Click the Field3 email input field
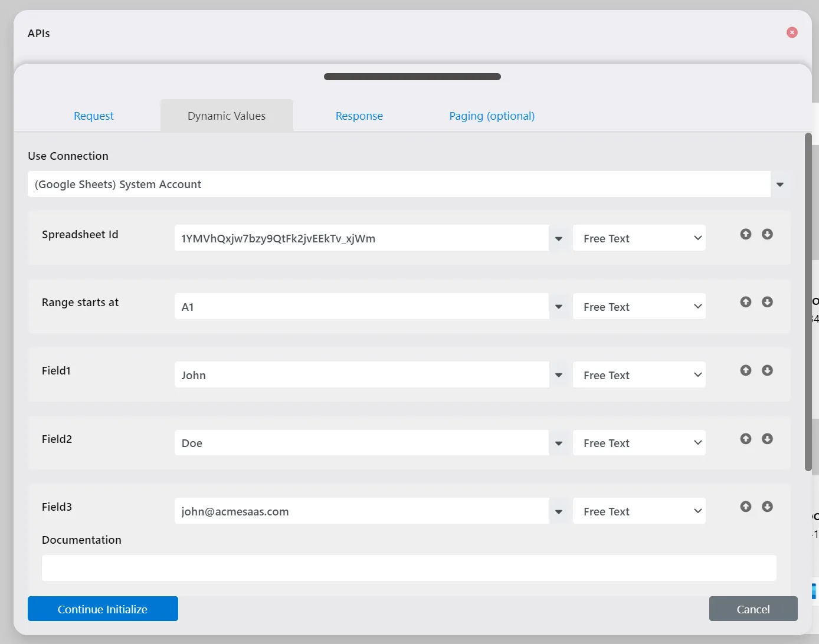Viewport: 819px width, 644px height. (x=362, y=511)
